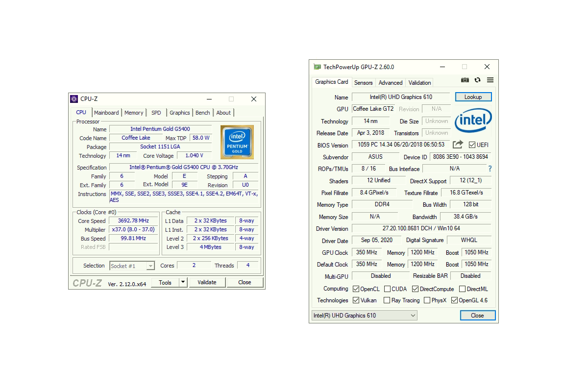Toggle the UEFI checkbox
588x392 pixels.
pos(472,145)
